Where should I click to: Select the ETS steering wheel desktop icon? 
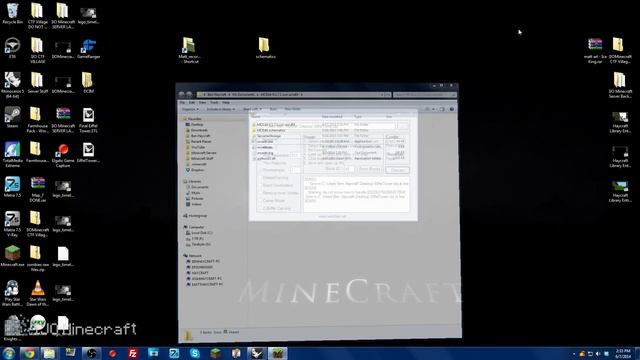(12, 48)
